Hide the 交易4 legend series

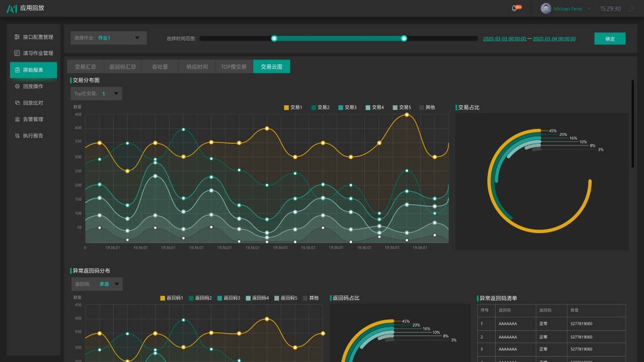[x=374, y=107]
